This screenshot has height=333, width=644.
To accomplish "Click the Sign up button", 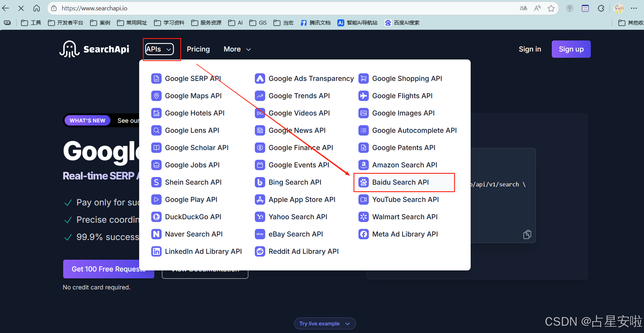I will (571, 49).
